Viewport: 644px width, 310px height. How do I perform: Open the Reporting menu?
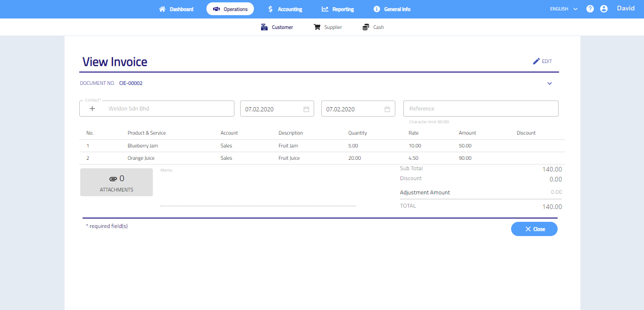point(337,9)
